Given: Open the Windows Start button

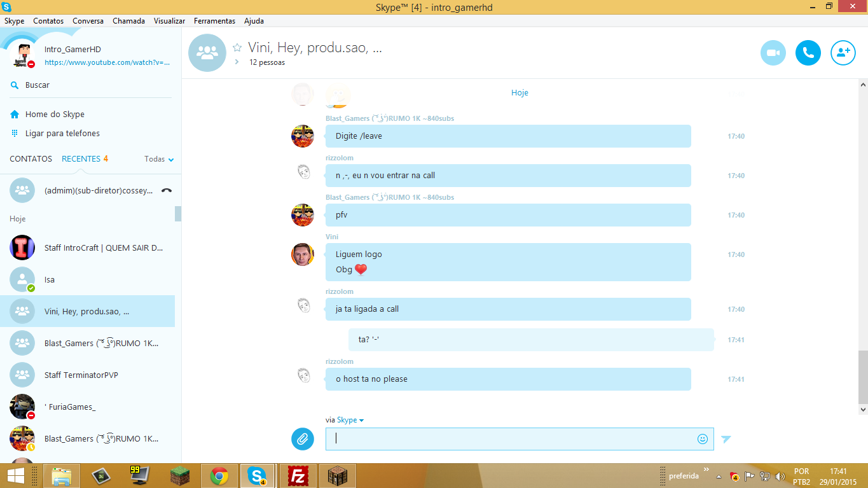Looking at the screenshot, I should [15, 475].
